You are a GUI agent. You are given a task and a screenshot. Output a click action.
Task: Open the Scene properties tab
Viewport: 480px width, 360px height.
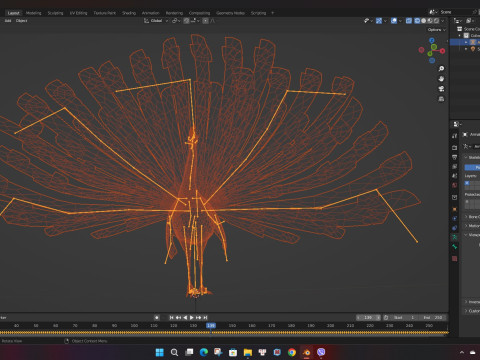point(455,176)
